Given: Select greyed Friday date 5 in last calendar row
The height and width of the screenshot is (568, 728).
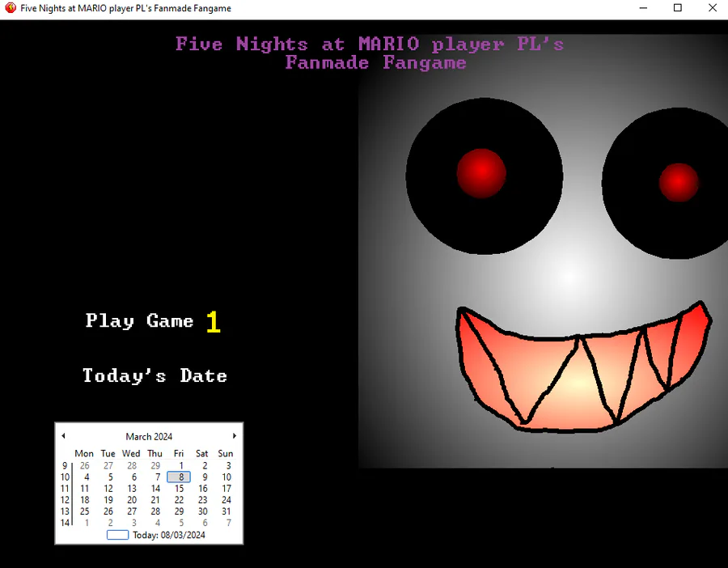Looking at the screenshot, I should [x=181, y=523].
